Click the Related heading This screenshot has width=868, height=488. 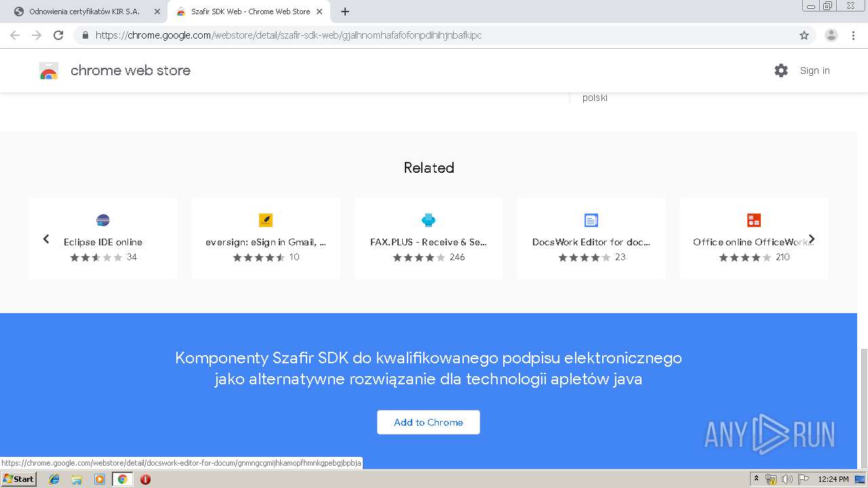pyautogui.click(x=429, y=167)
